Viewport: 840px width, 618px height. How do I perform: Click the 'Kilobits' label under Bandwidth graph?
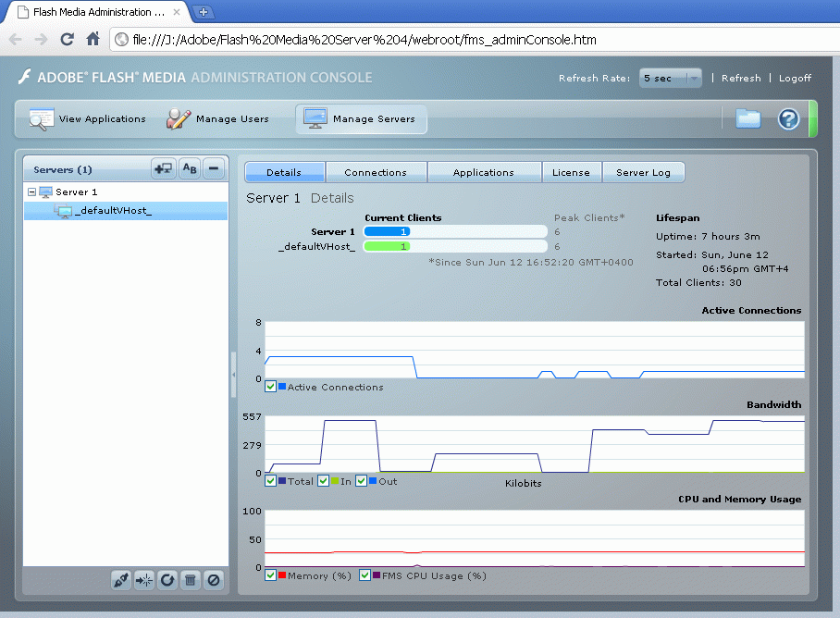pos(524,483)
